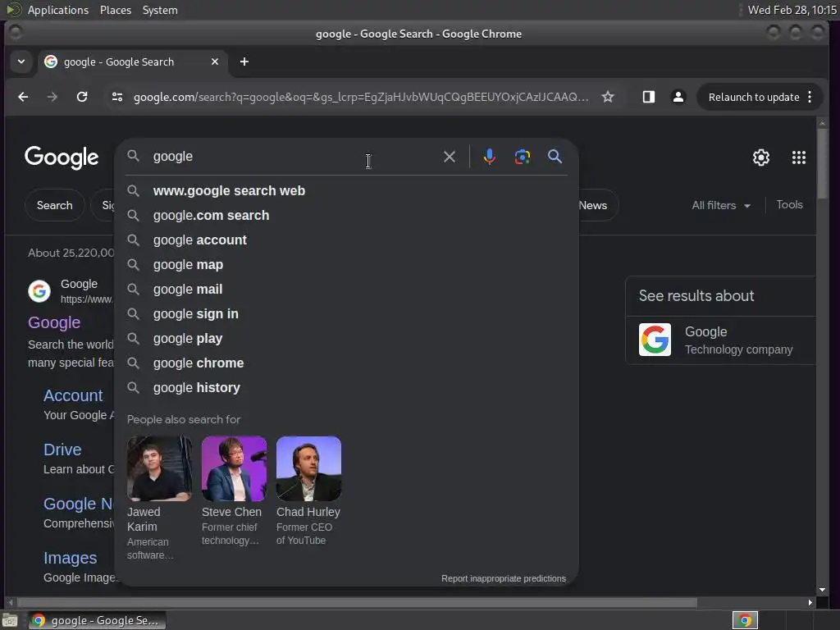The image size is (840, 630).
Task: Open the purple Google result title link
Action: [x=54, y=322]
